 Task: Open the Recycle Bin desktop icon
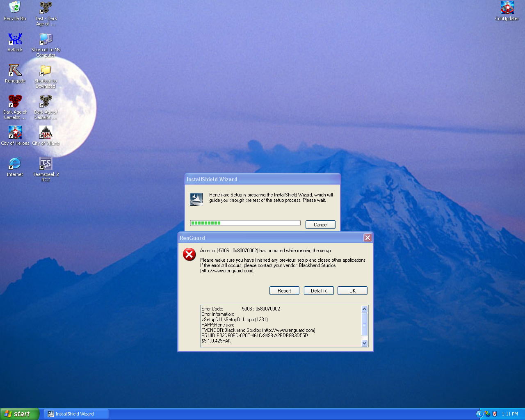[15, 8]
